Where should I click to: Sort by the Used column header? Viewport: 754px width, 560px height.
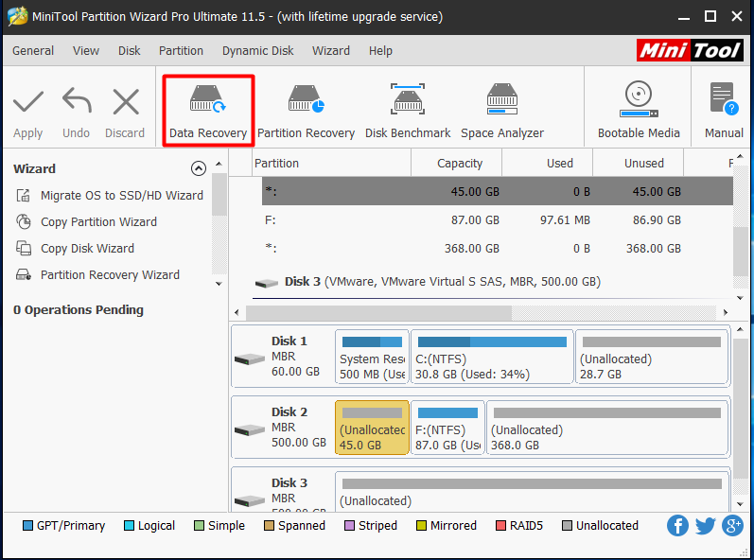click(547, 163)
